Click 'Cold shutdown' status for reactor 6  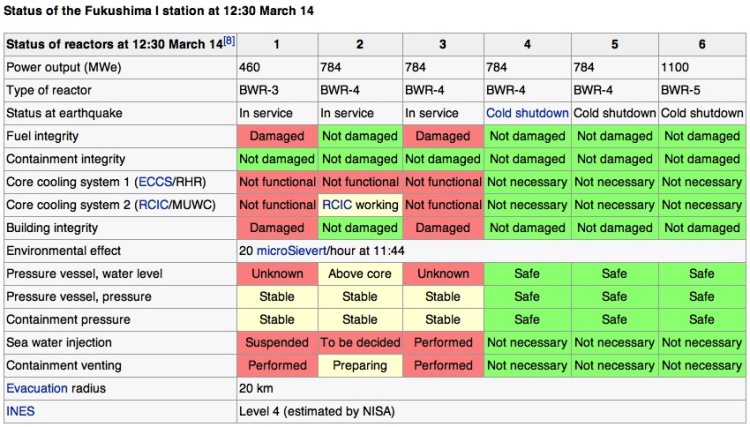tap(702, 113)
